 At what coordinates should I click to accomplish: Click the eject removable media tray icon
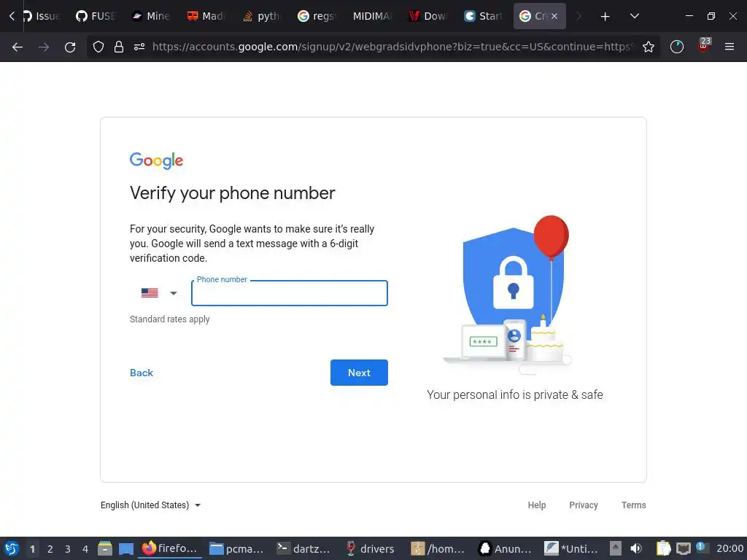tap(616, 548)
